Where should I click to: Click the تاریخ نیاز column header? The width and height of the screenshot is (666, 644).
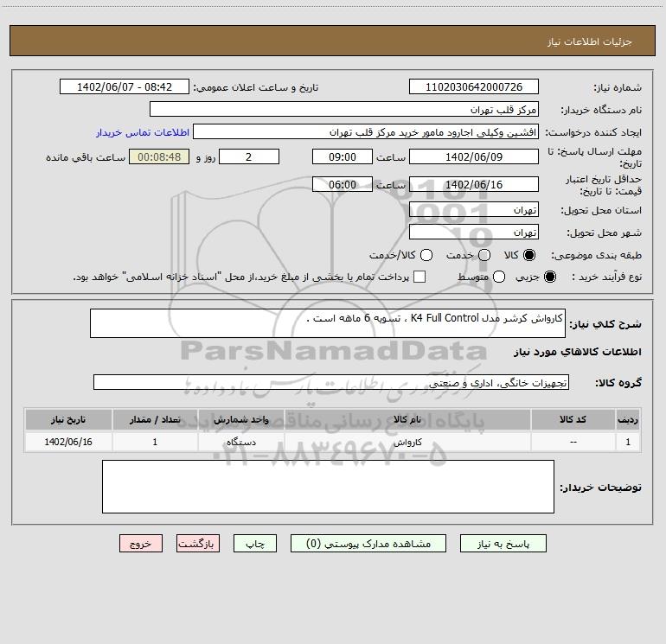pyautogui.click(x=68, y=419)
